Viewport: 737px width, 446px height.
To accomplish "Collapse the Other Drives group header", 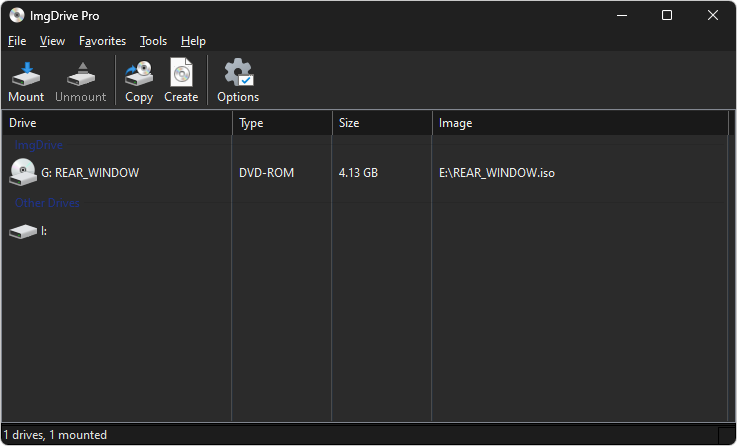I will (x=47, y=204).
